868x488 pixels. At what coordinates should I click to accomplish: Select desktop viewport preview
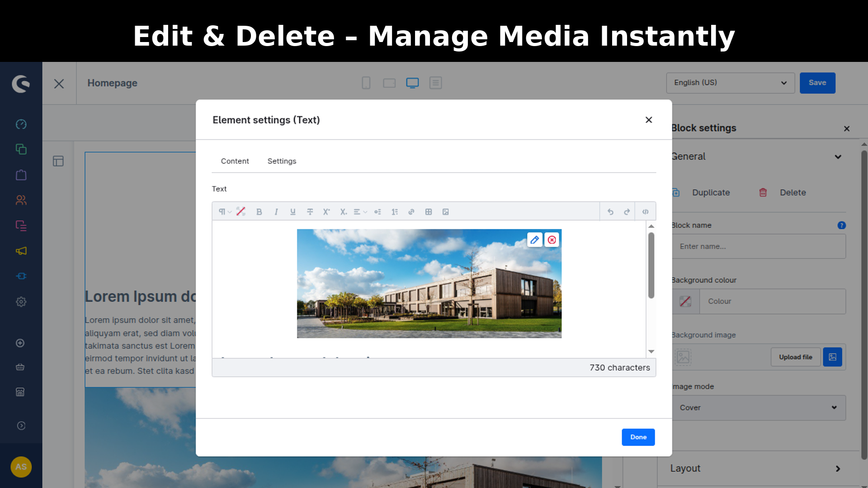412,83
